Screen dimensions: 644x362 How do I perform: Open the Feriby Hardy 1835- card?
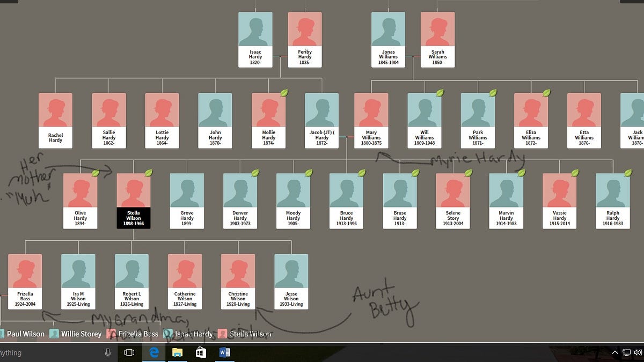(305, 40)
